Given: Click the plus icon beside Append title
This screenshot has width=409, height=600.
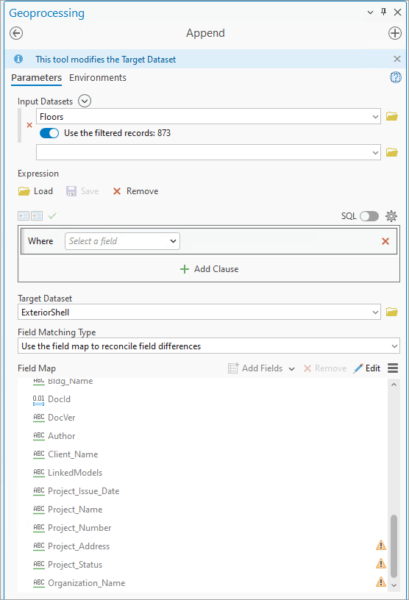Looking at the screenshot, I should click(x=395, y=33).
